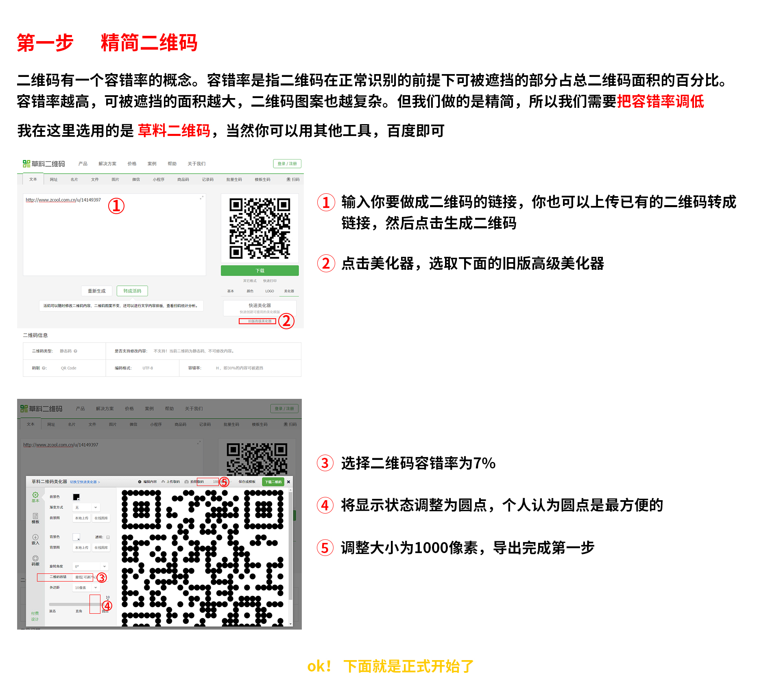
Task: Select the 美化器 tab under the QR code
Action: 289,291
